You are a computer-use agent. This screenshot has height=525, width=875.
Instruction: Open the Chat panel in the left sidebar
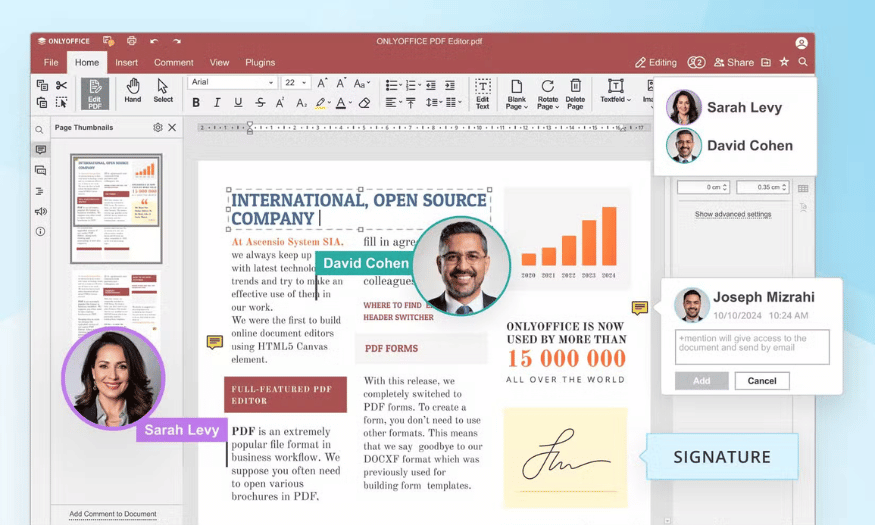coord(40,170)
